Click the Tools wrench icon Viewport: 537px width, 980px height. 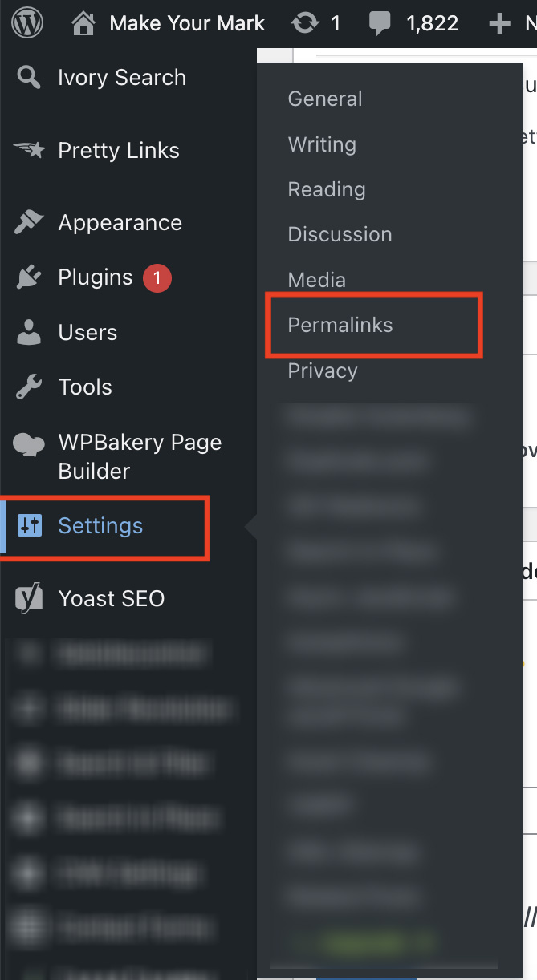point(29,387)
